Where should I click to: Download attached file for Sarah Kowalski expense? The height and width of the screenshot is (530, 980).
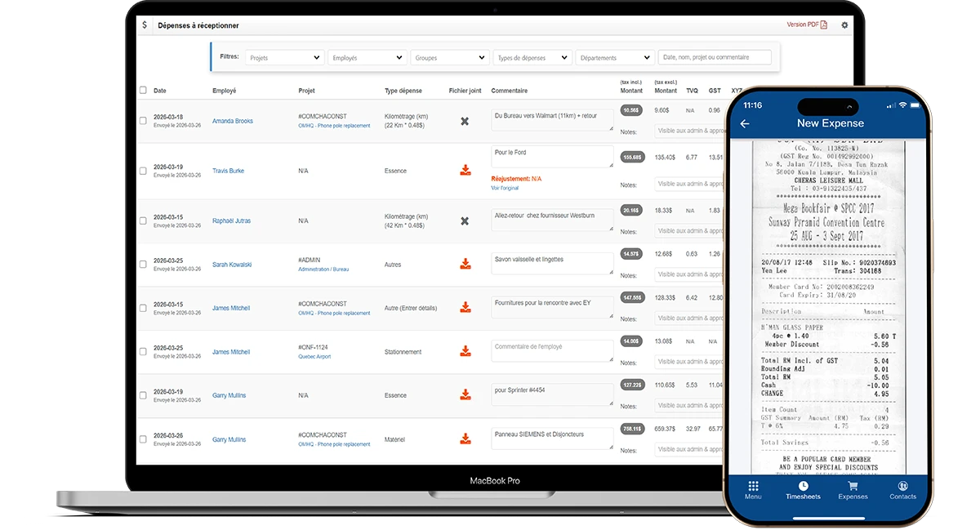click(x=465, y=264)
